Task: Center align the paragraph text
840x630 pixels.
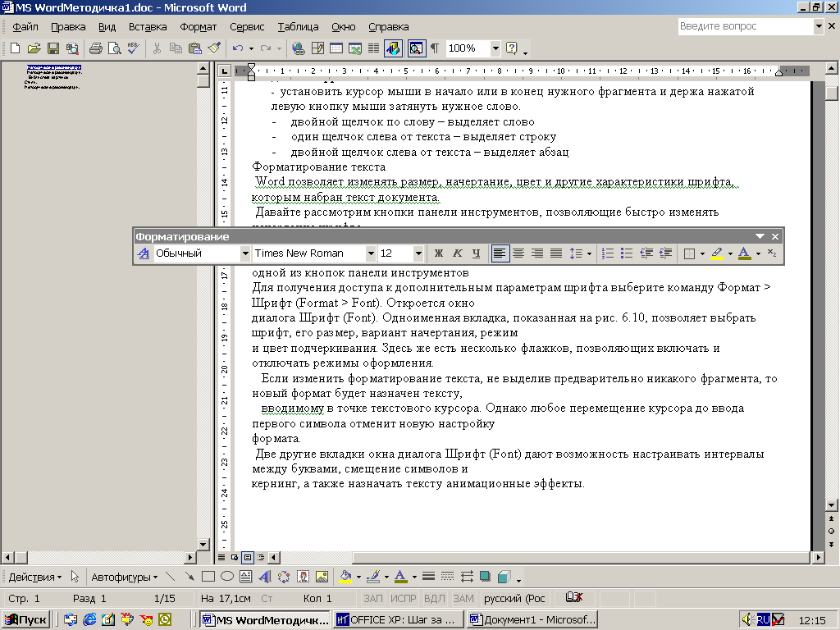Action: (518, 253)
